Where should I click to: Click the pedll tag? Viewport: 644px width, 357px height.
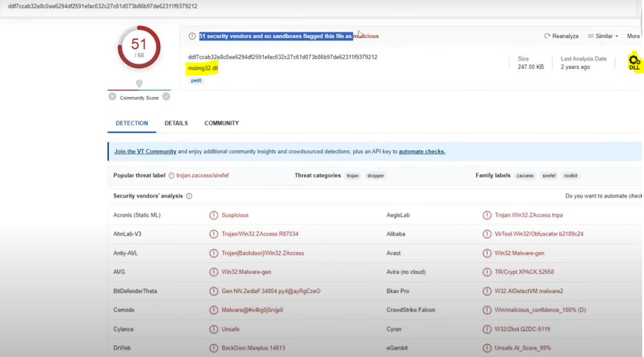pos(196,80)
